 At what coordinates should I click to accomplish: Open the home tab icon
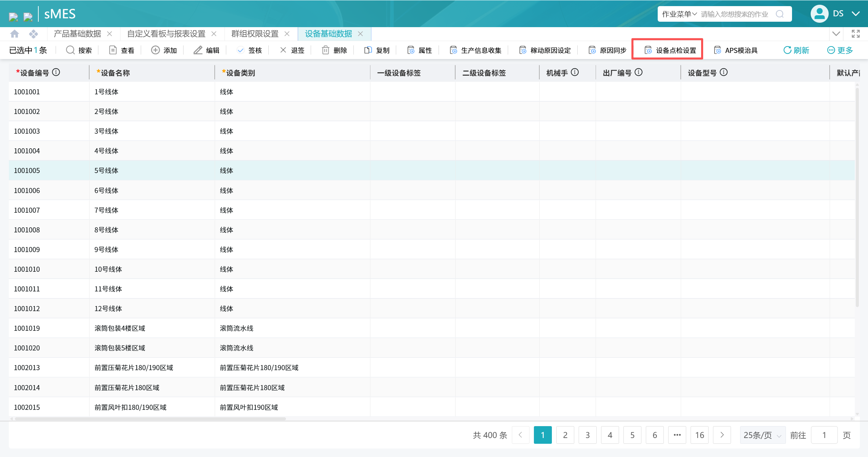tap(15, 34)
